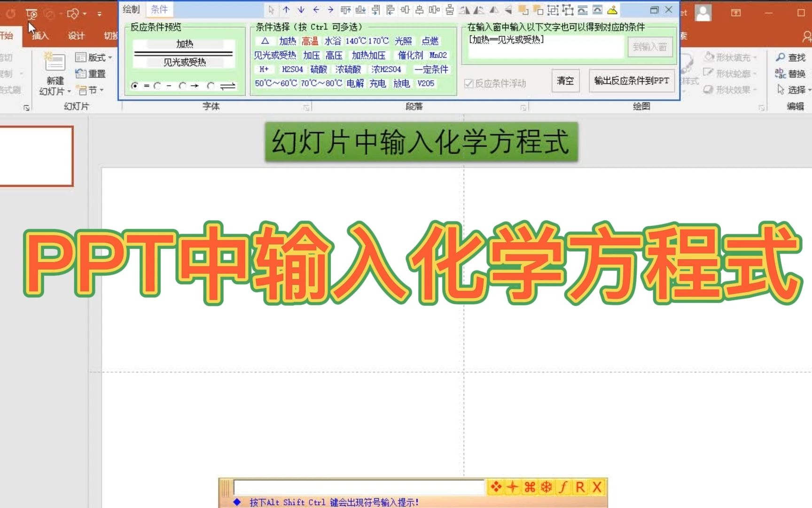
Task: Select the right arrow connector radio button
Action: pos(183,86)
